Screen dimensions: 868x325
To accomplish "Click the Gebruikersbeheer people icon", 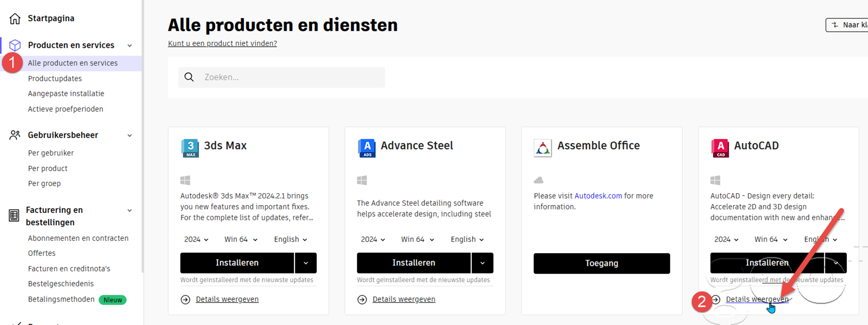I will tap(15, 135).
